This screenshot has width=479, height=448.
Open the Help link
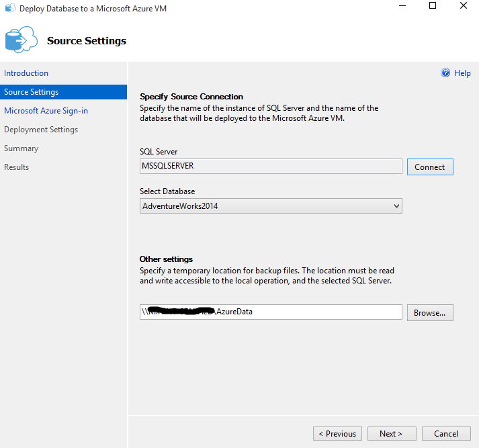[462, 73]
